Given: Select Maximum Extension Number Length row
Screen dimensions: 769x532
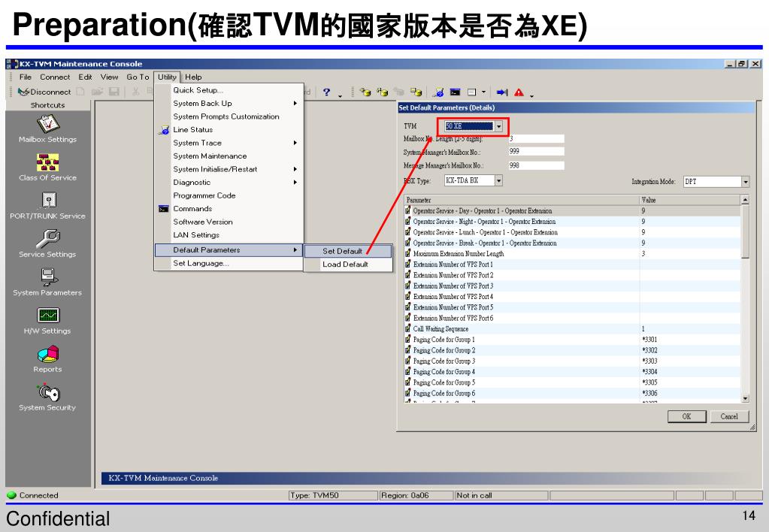Looking at the screenshot, I should click(572, 254).
